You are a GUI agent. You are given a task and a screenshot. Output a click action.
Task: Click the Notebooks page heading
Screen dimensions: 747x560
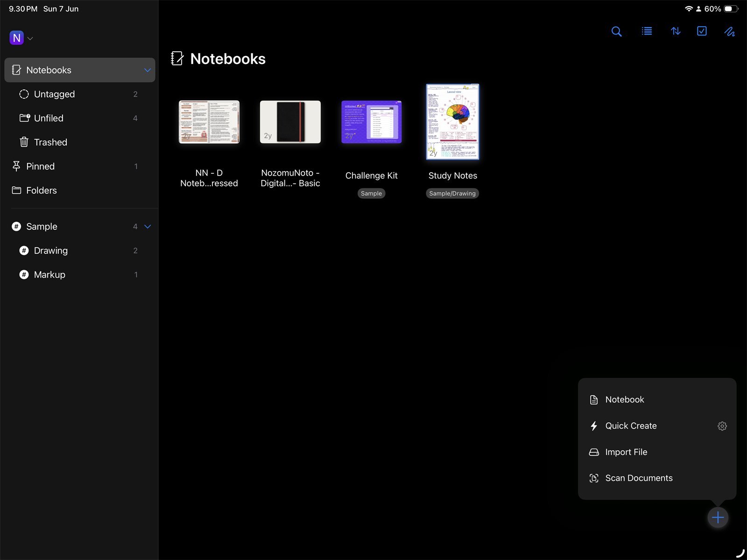[228, 59]
